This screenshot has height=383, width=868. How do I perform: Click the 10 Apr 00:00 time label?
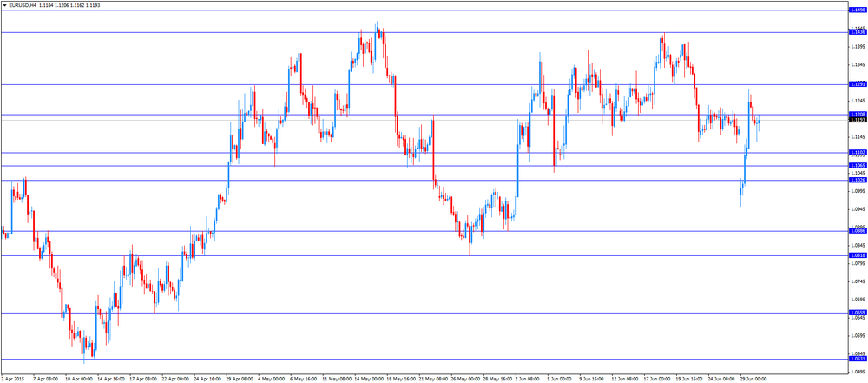(79, 380)
